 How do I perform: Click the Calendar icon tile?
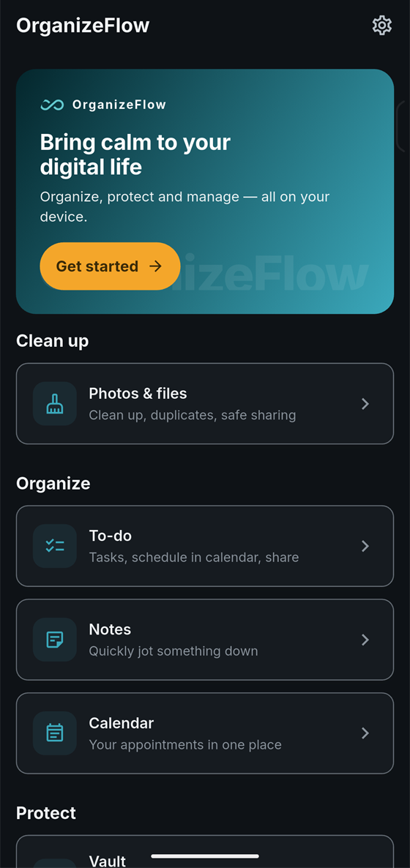pos(55,733)
